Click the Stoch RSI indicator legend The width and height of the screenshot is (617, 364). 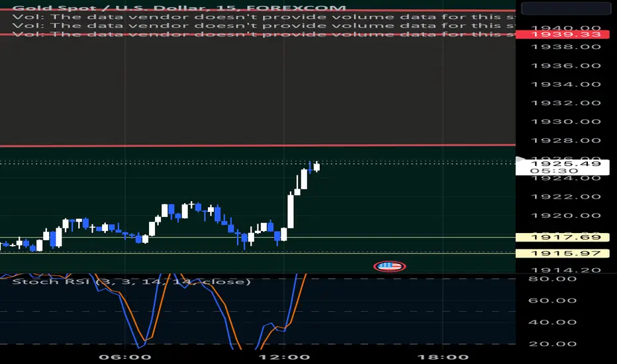pyautogui.click(x=132, y=282)
